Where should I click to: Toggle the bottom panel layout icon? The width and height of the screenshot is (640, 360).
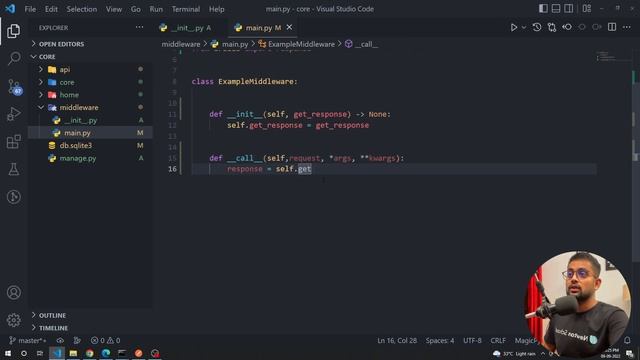[x=556, y=9]
